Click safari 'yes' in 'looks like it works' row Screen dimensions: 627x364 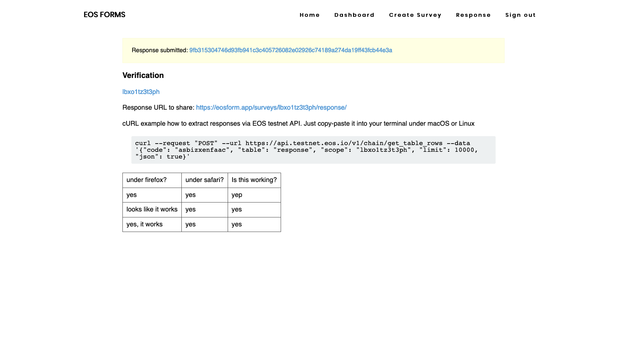point(205,210)
